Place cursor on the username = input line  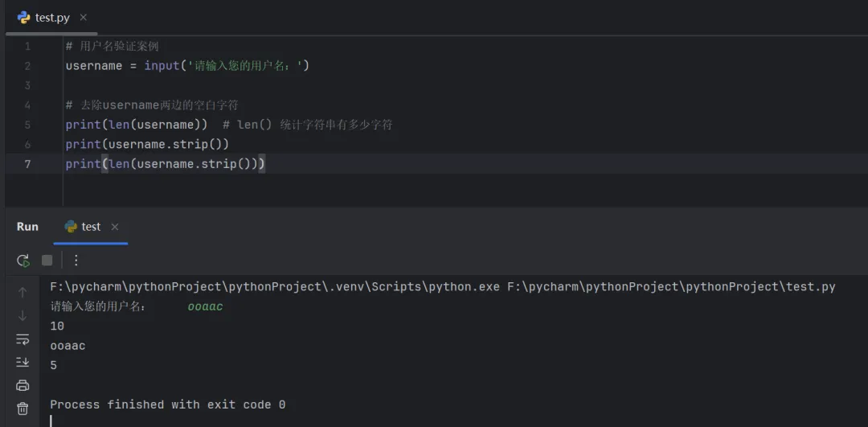(x=187, y=66)
